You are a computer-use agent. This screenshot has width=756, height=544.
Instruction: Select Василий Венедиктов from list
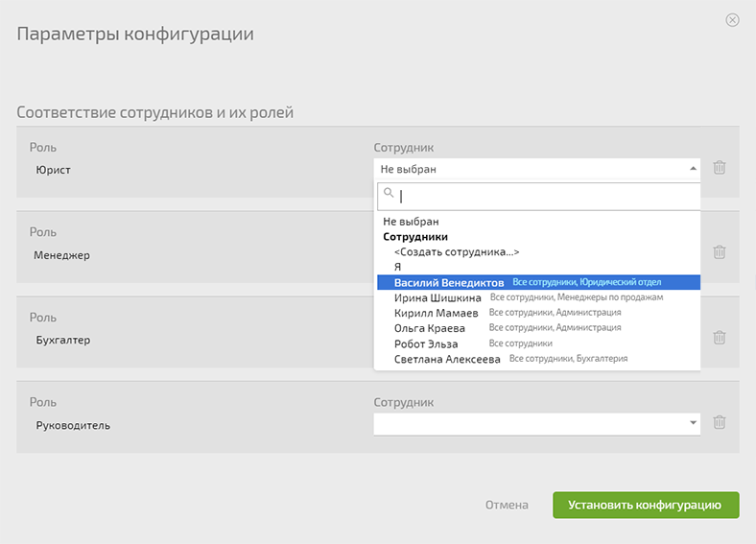point(538,282)
